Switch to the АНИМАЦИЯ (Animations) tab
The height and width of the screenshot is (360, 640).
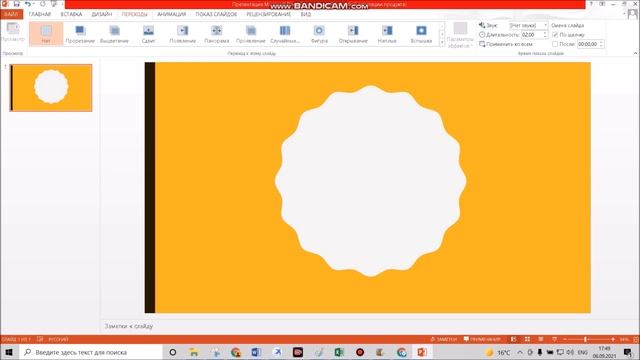[171, 14]
